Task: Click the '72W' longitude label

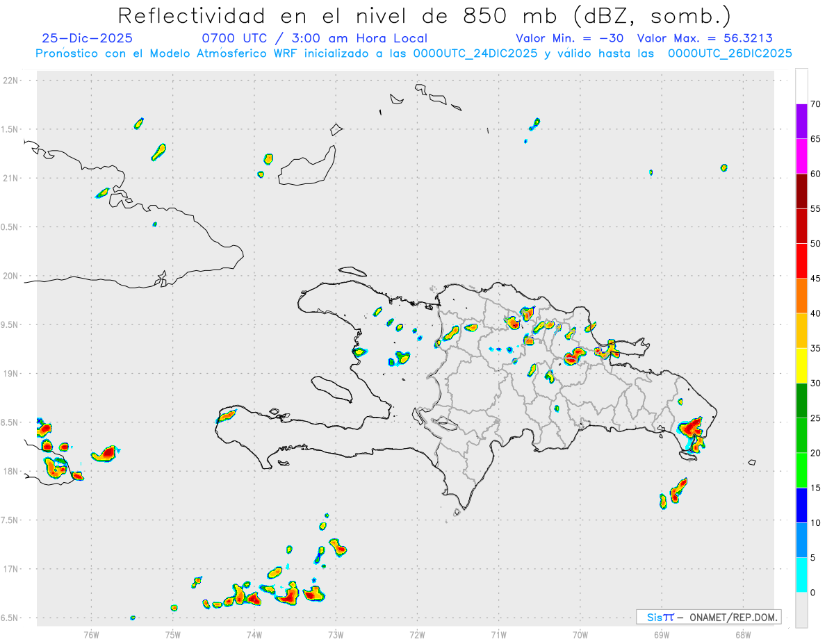Action: pyautogui.click(x=417, y=634)
